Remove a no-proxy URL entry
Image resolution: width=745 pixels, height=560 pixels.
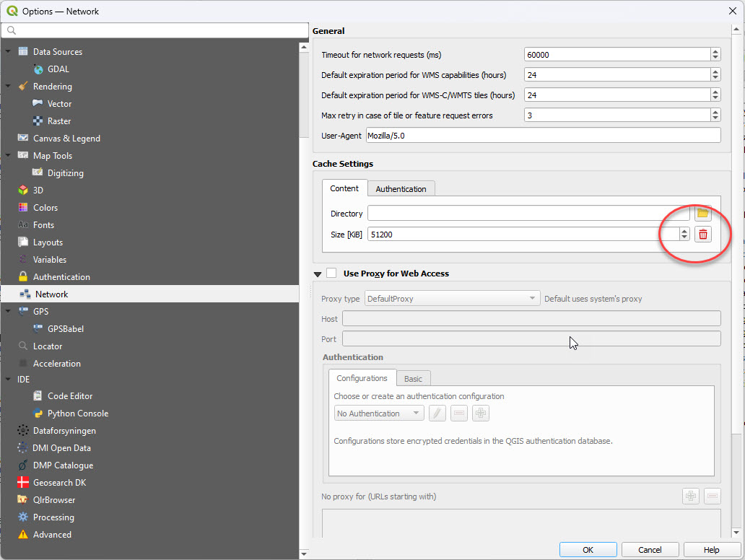[x=713, y=496]
